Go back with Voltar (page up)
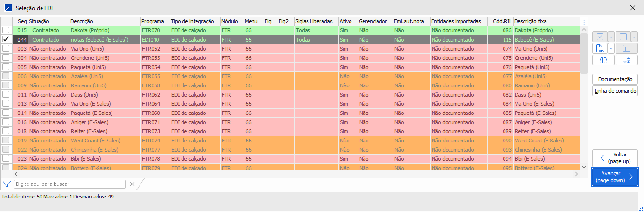 coord(615,158)
